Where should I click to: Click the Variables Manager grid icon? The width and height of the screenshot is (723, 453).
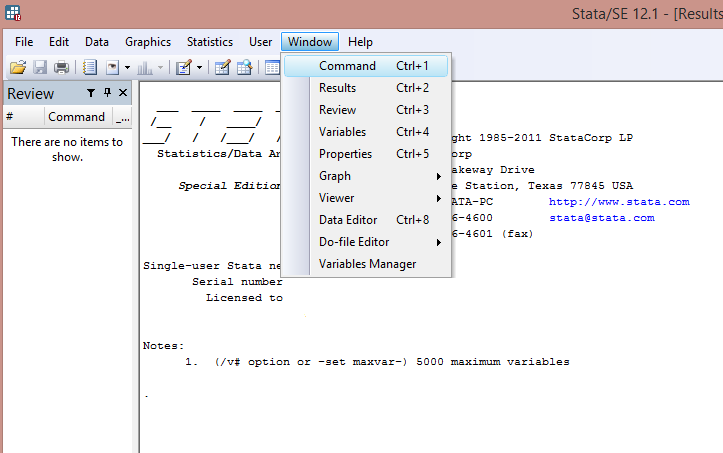[x=272, y=67]
